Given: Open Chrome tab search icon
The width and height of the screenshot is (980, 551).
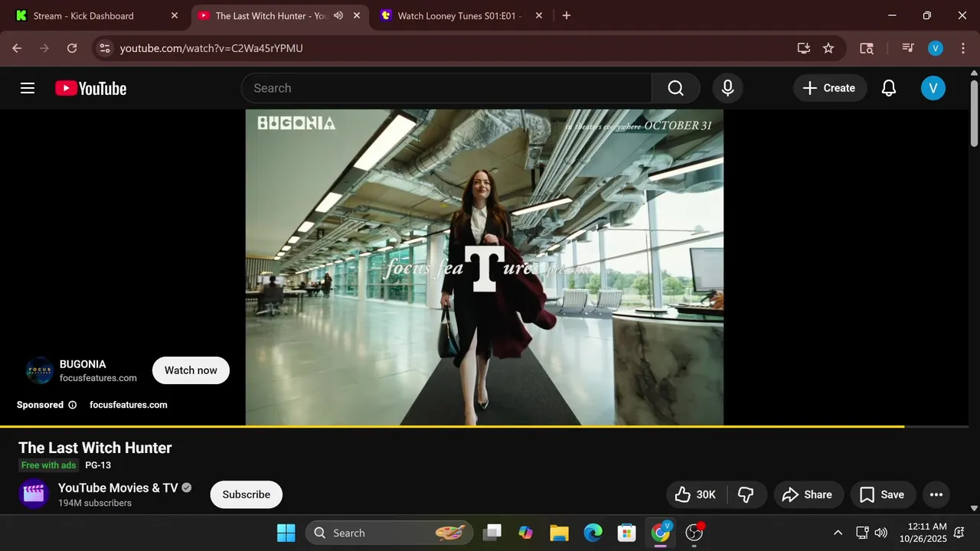Looking at the screenshot, I should point(866,48).
